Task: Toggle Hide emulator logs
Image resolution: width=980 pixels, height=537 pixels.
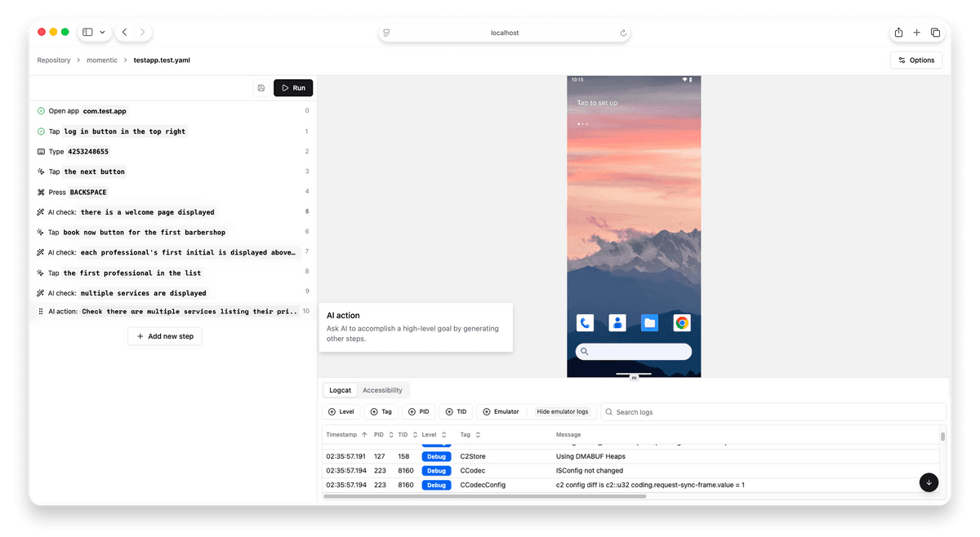Action: coord(561,411)
